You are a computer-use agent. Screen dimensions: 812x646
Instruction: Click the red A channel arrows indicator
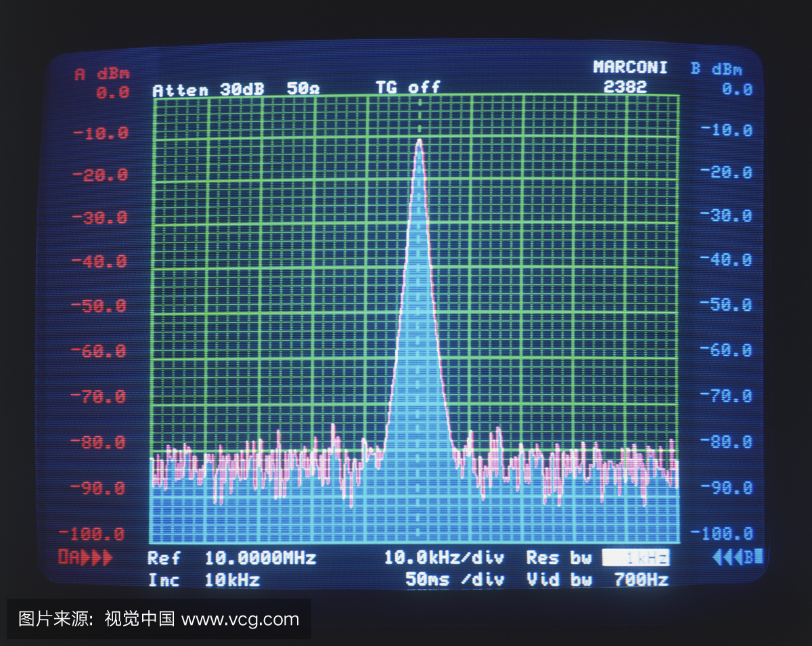(x=85, y=558)
